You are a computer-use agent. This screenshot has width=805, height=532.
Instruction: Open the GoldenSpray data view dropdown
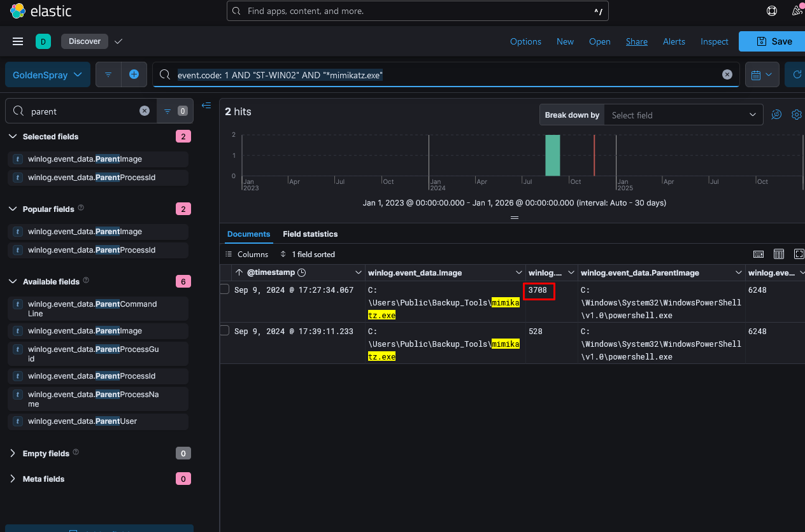point(47,74)
